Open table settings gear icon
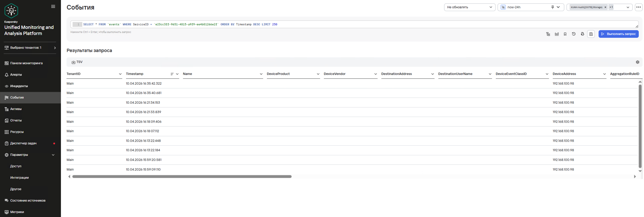 pos(637,62)
